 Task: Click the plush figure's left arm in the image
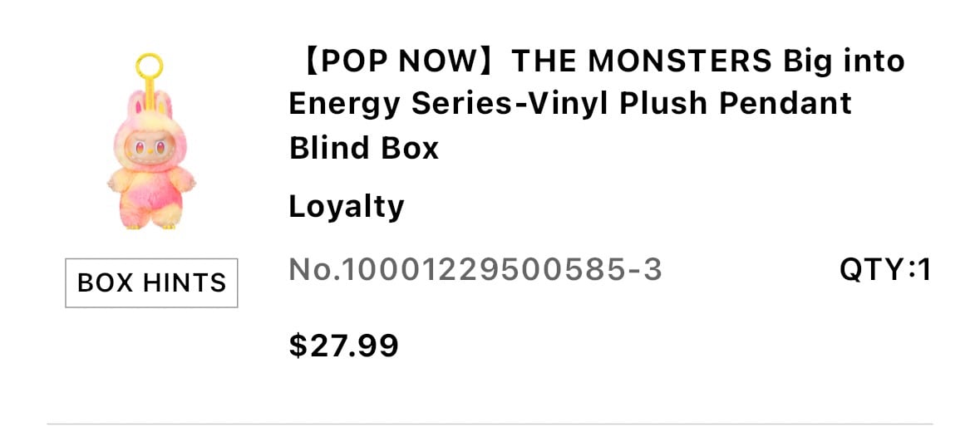pyautogui.click(x=117, y=184)
